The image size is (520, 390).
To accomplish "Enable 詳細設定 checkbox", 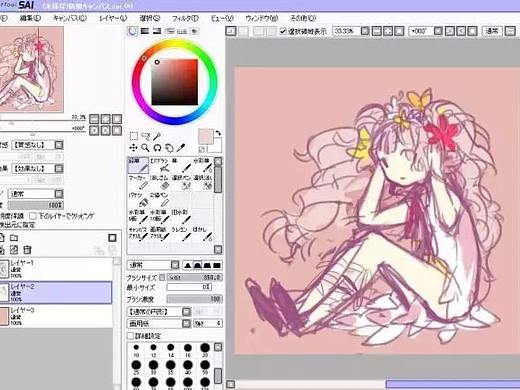I will (130, 336).
